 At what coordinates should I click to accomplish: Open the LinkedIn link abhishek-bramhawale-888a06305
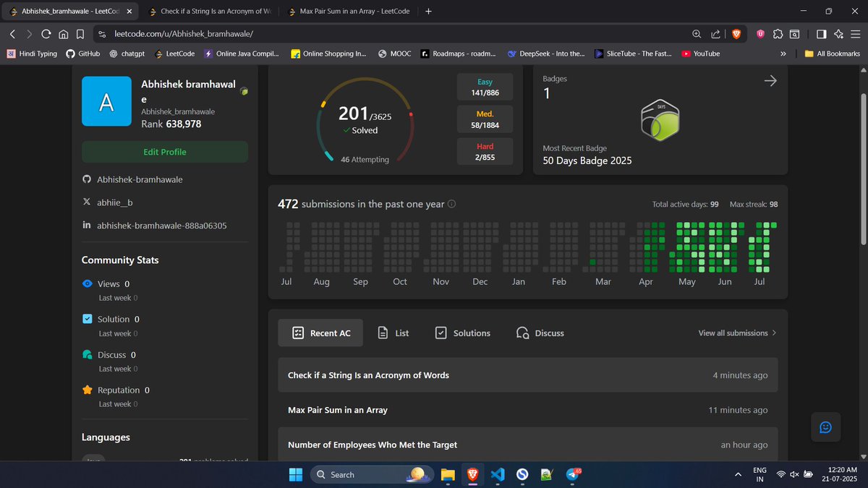(162, 226)
